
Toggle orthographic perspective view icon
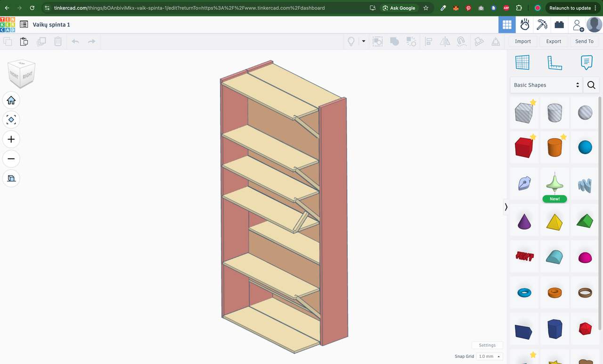11,178
